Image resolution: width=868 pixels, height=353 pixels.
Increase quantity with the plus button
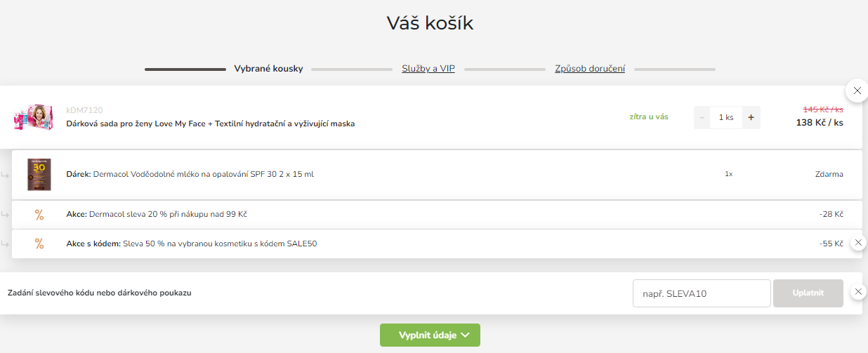click(751, 117)
